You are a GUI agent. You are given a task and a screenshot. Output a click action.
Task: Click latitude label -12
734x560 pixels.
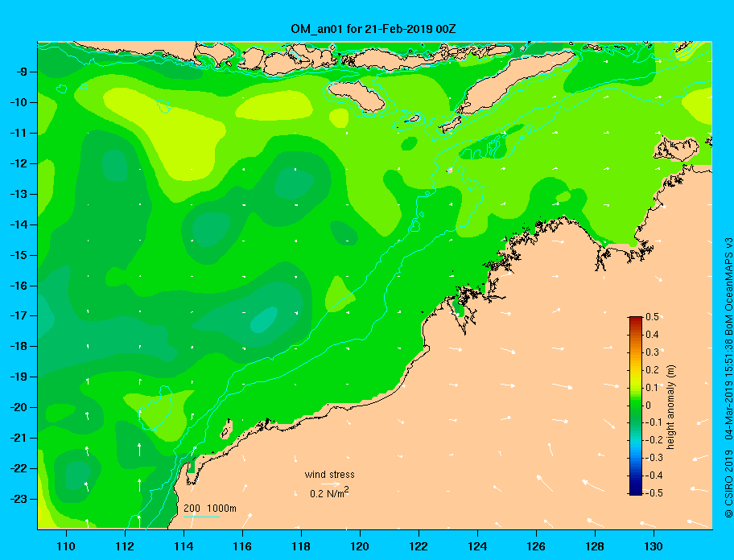(x=19, y=164)
